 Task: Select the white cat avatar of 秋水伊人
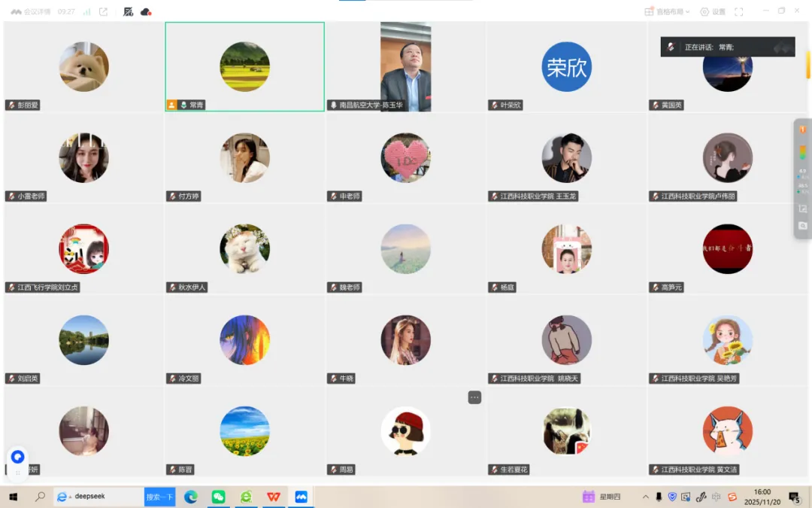coord(245,249)
